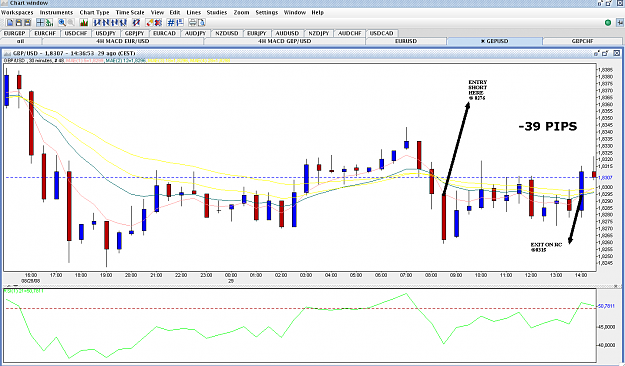Image resolution: width=625 pixels, height=366 pixels.
Task: Switch to the USDJPY tab
Action: point(106,33)
